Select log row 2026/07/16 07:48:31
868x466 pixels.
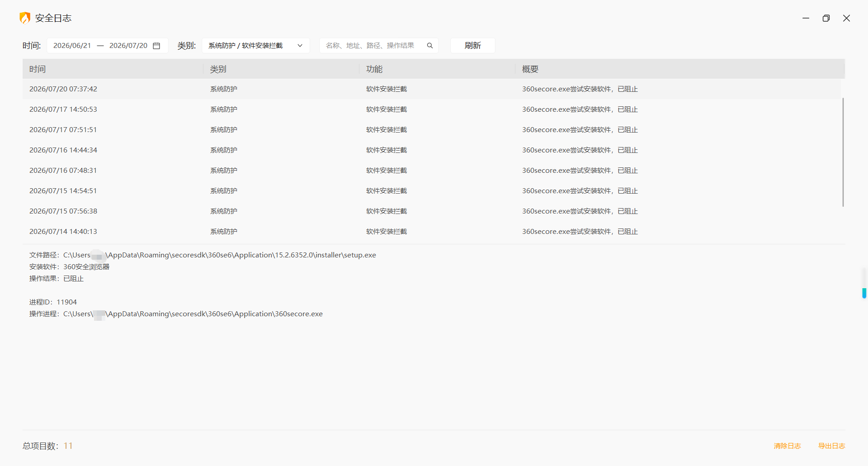[432, 171]
